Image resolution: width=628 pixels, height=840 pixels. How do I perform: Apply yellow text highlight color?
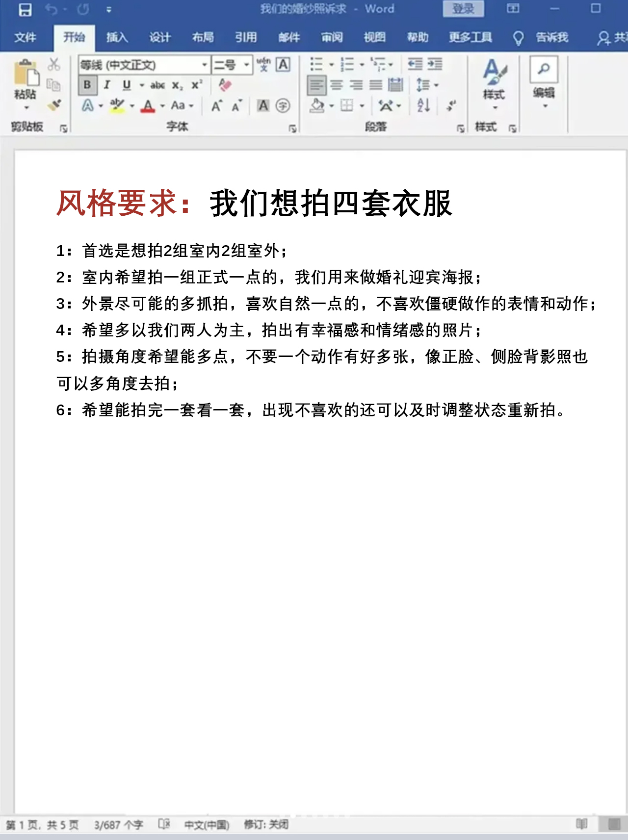[x=117, y=105]
